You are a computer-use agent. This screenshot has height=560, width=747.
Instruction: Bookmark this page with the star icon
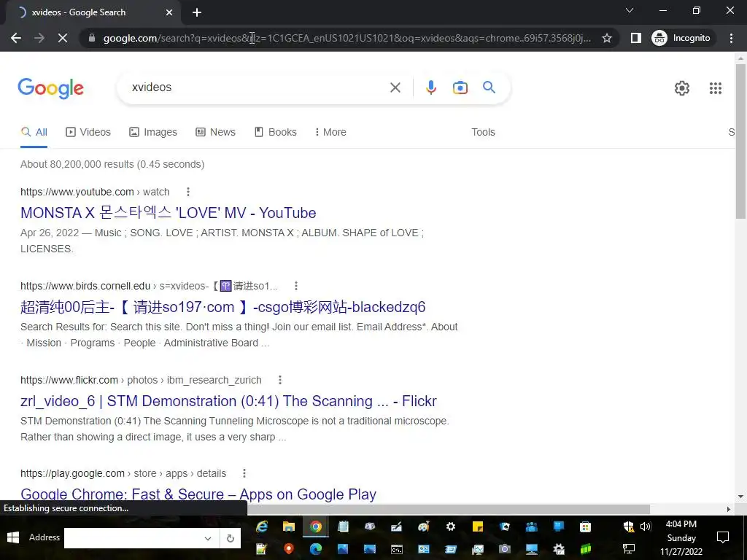pyautogui.click(x=606, y=38)
